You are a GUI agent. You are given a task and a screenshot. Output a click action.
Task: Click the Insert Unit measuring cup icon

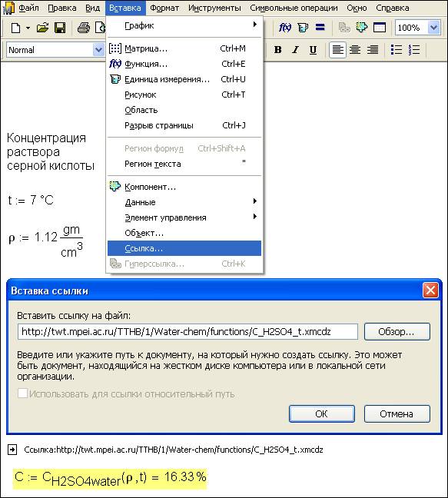point(303,28)
